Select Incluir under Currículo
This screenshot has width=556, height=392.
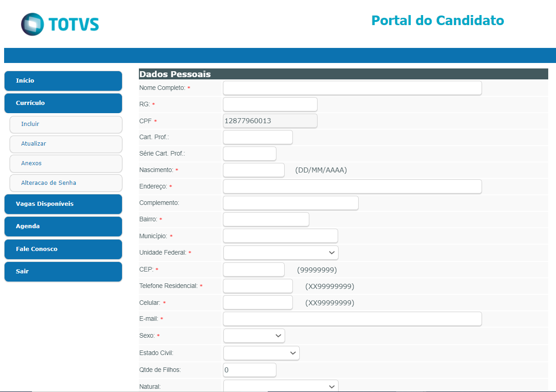pos(66,124)
